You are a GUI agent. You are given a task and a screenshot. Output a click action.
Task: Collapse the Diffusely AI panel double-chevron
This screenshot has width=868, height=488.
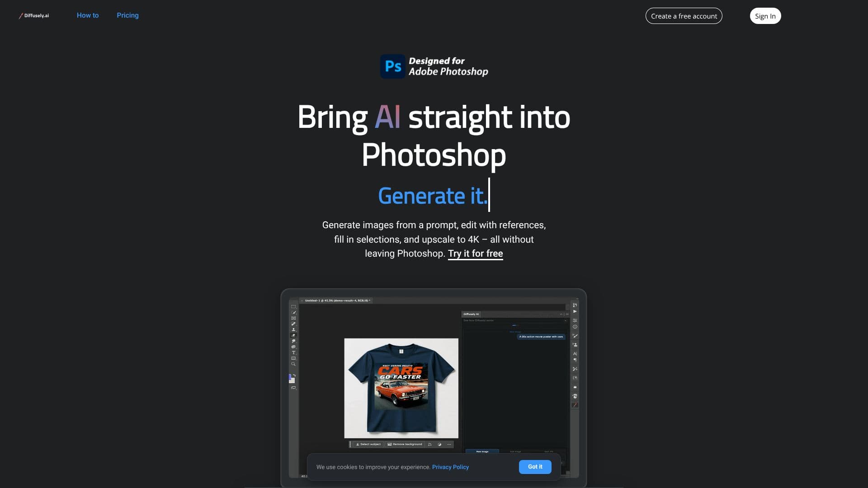click(x=561, y=314)
